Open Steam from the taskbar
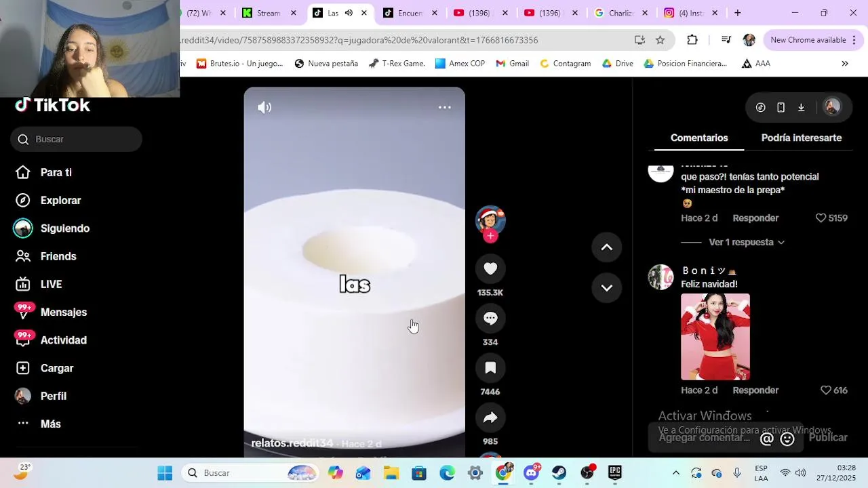Screen dimensions: 868x488 click(559, 473)
